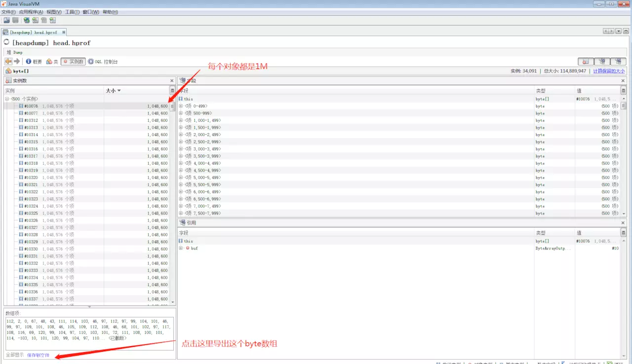This screenshot has height=364, width=632.
Task: Select instance #10076 in the list
Action: 86,106
